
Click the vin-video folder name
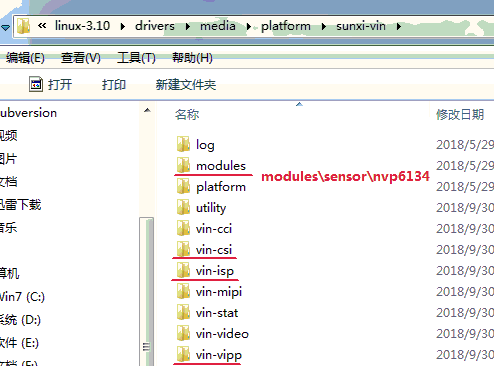tap(222, 334)
